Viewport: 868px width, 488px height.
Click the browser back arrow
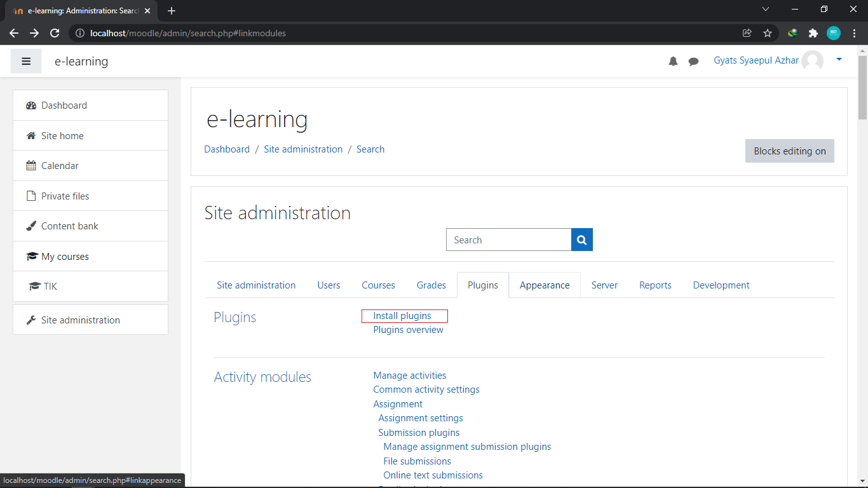(14, 33)
